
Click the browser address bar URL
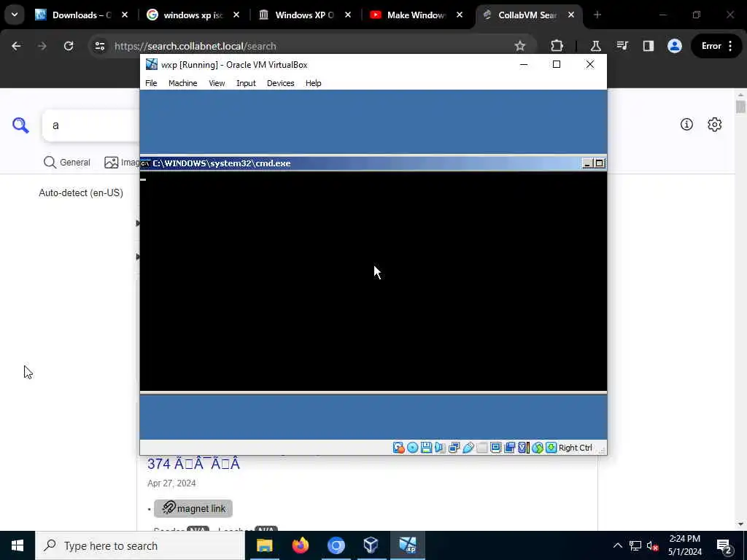[196, 46]
